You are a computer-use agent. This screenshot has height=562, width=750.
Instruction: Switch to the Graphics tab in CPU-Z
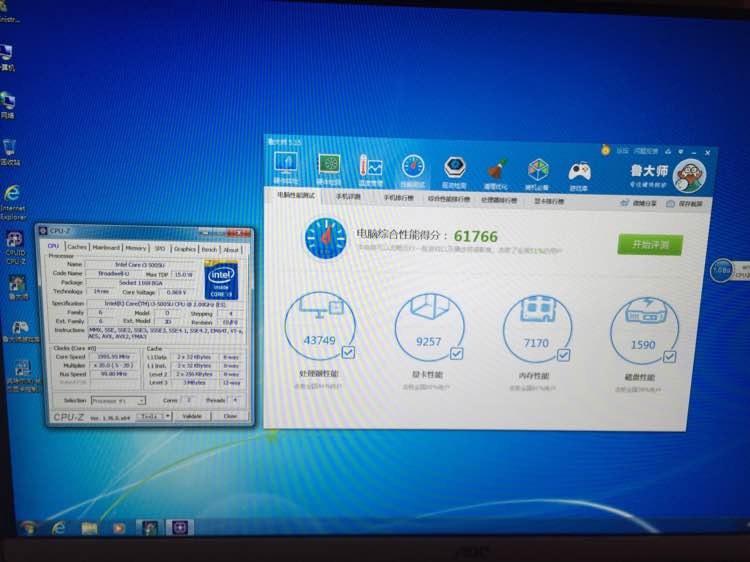point(185,249)
